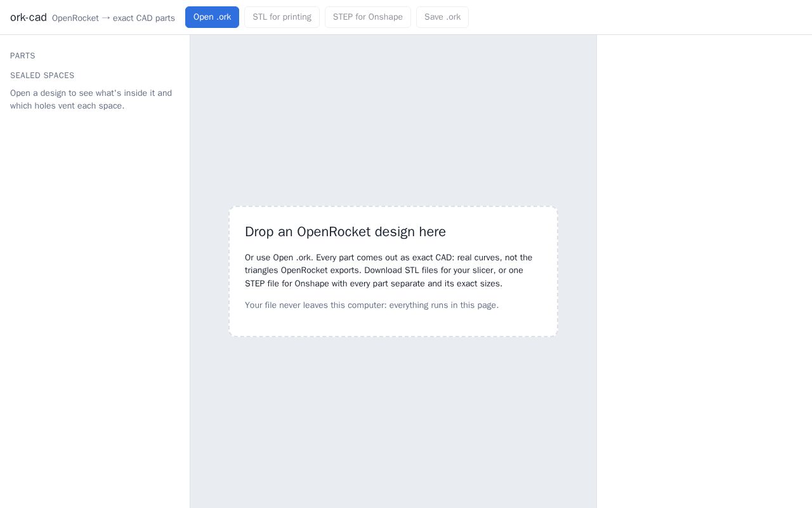Screen dimensions: 812x508
Task: Select the PARTS panel heading
Action: coord(23,56)
